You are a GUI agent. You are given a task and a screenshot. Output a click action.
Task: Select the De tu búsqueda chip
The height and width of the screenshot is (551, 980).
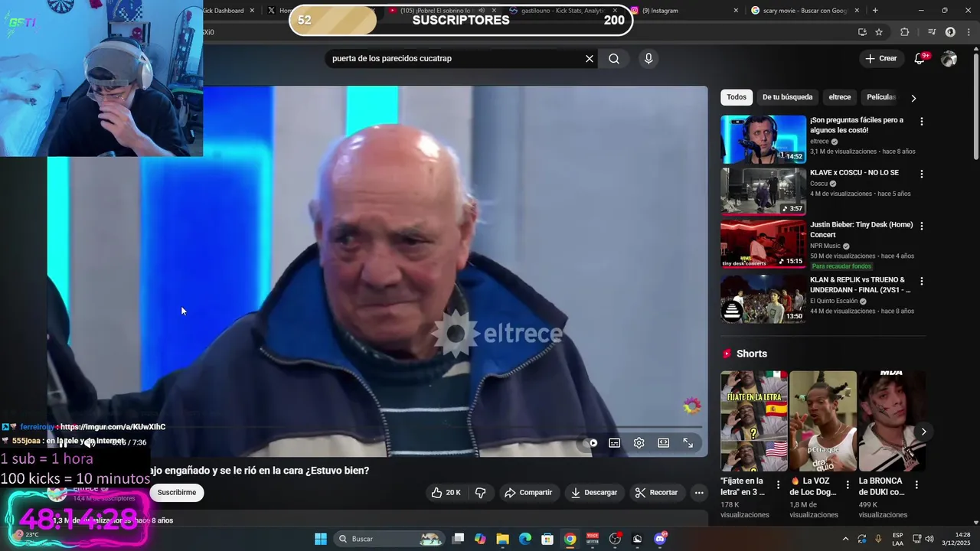click(x=787, y=97)
